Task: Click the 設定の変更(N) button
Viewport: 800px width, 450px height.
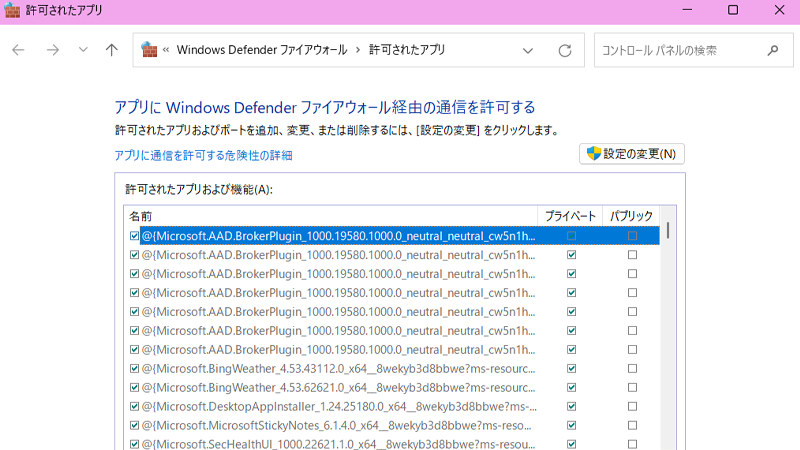Action: point(632,154)
